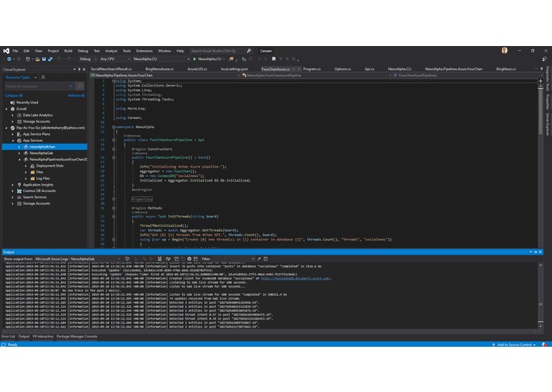
Task: Open the Diagnostic Tools side tab
Action: point(547,78)
